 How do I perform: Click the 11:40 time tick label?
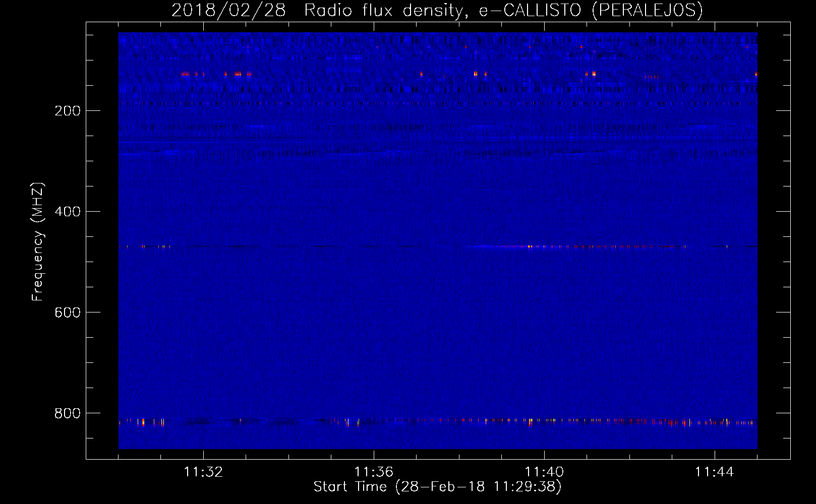tap(544, 472)
